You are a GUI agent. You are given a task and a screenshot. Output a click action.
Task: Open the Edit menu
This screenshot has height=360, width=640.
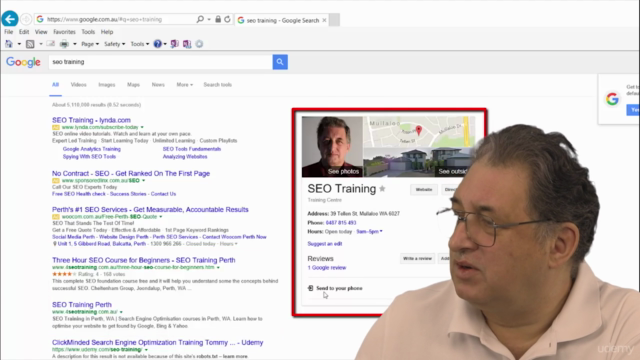(x=24, y=32)
